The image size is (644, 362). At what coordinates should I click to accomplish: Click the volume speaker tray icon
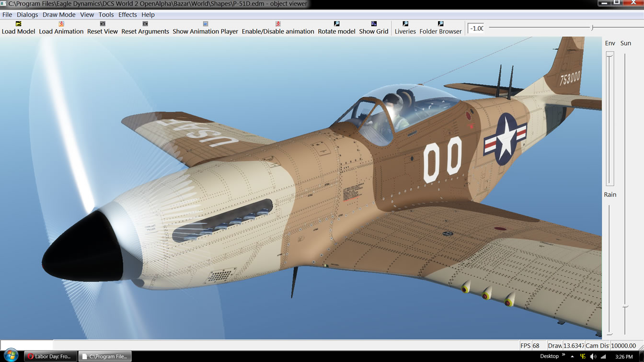coord(593,356)
